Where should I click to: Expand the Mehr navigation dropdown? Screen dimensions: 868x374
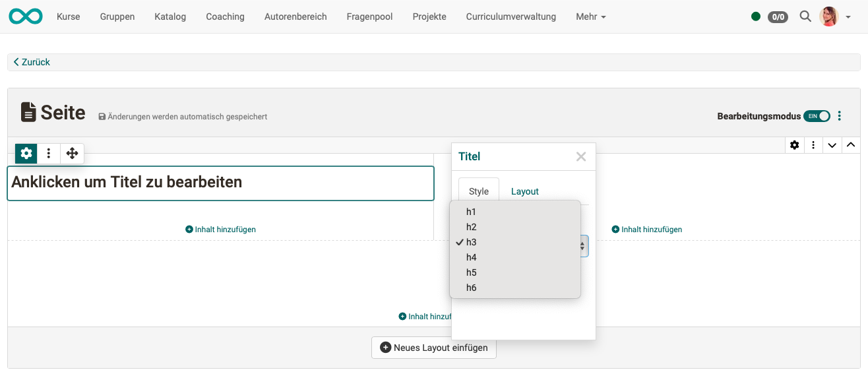point(590,16)
